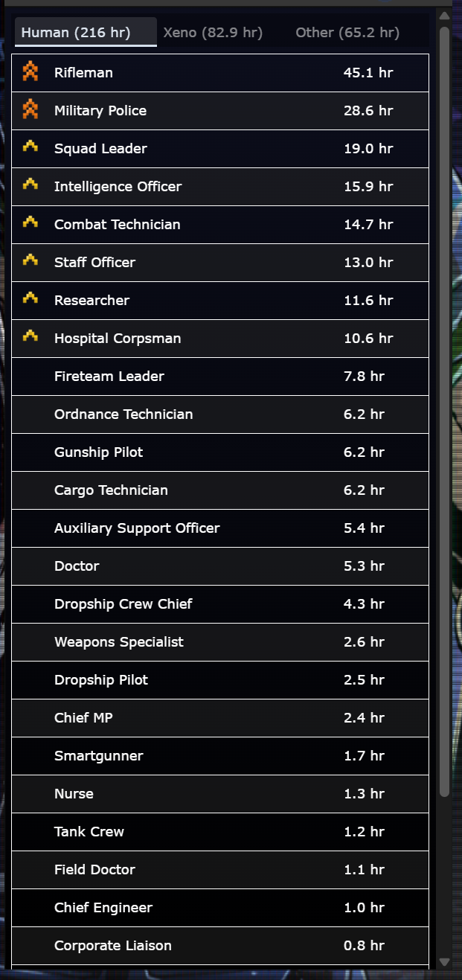Click the yellow chevron icon beside Researcher
Image resolution: width=462 pixels, height=980 pixels.
[30, 299]
